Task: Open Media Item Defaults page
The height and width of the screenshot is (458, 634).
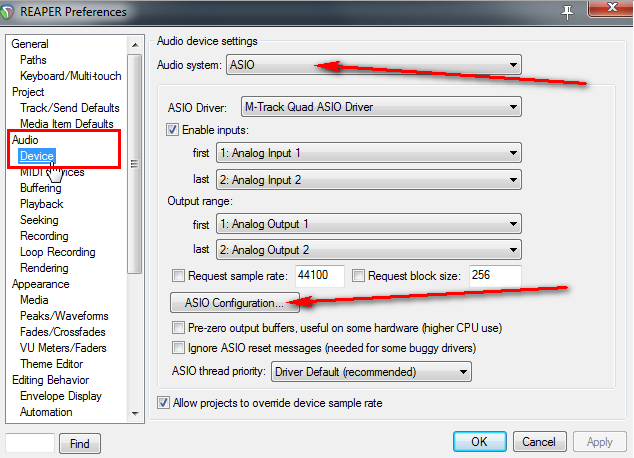Action: (x=67, y=124)
